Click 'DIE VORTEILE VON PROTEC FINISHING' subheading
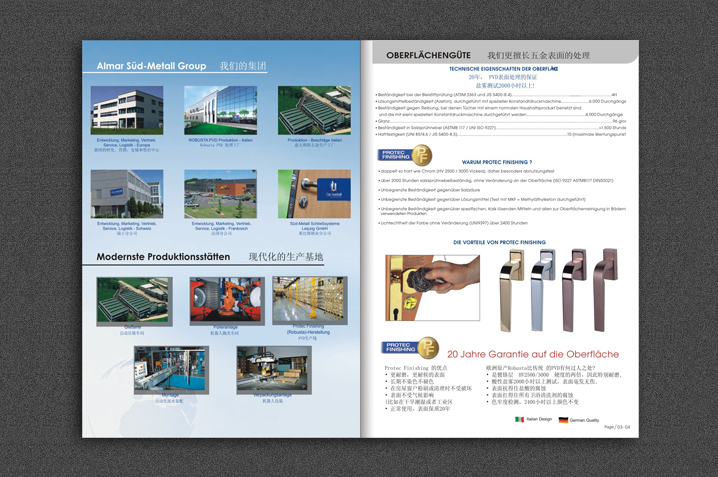718x477 pixels. [499, 242]
